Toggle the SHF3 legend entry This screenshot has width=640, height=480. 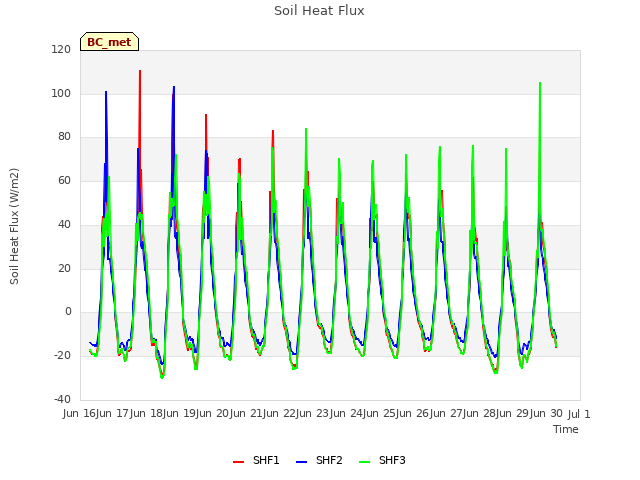pyautogui.click(x=382, y=460)
